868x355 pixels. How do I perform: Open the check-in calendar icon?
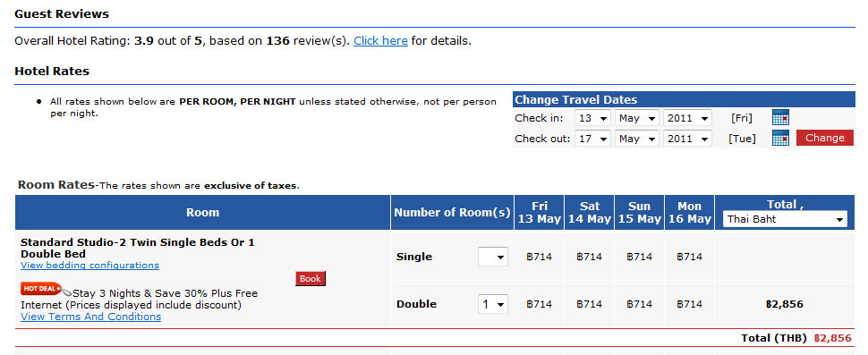coord(780,118)
